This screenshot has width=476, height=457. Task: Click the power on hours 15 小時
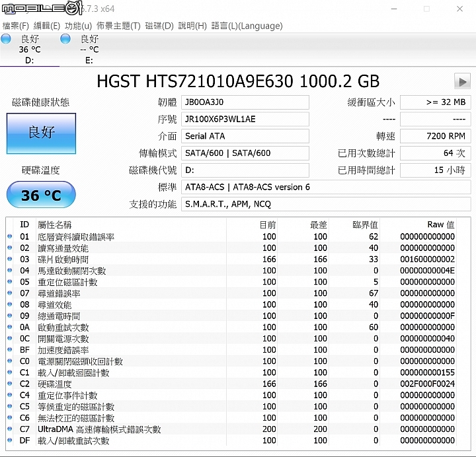click(x=435, y=170)
